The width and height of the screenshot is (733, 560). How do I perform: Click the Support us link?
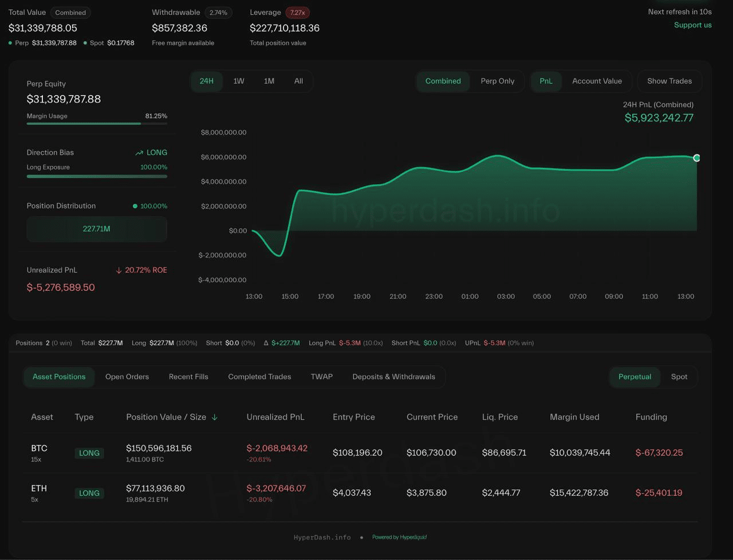pos(692,25)
